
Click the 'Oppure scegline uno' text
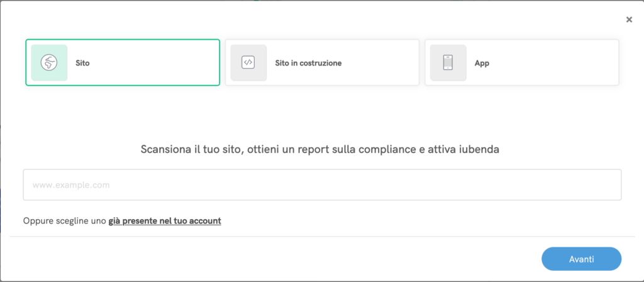pyautogui.click(x=64, y=221)
